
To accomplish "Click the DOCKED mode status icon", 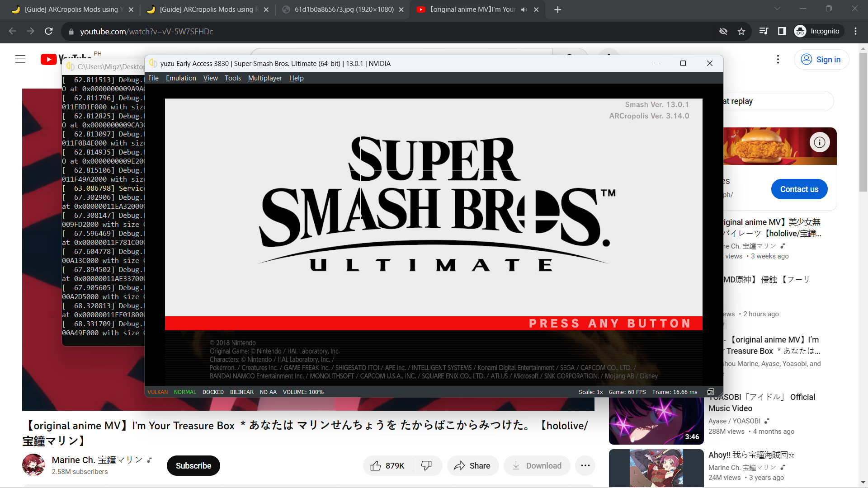I will pyautogui.click(x=213, y=391).
